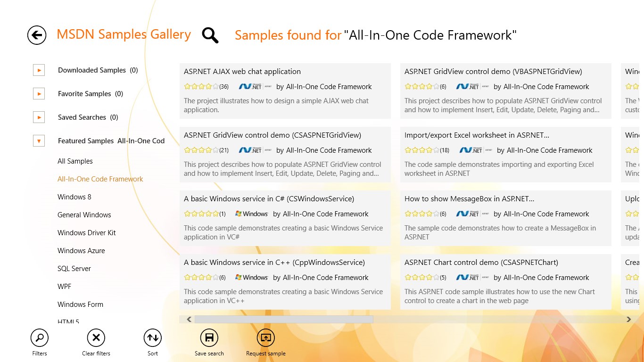The width and height of the screenshot is (644, 362).
Task: Click the horizontal scrollbar thumb
Action: click(284, 320)
